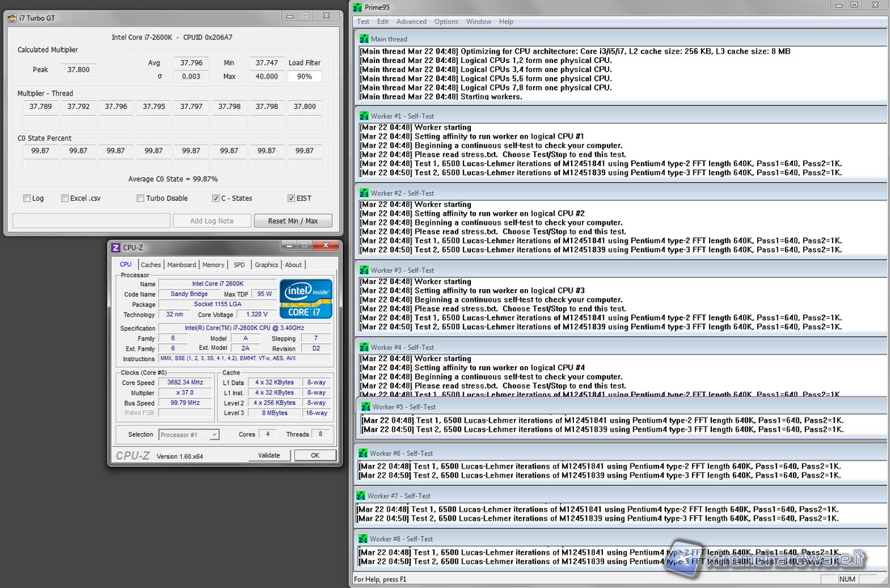Open the Mainboard tab in CPU-Z
Image resolution: width=890 pixels, height=588 pixels.
tap(182, 265)
